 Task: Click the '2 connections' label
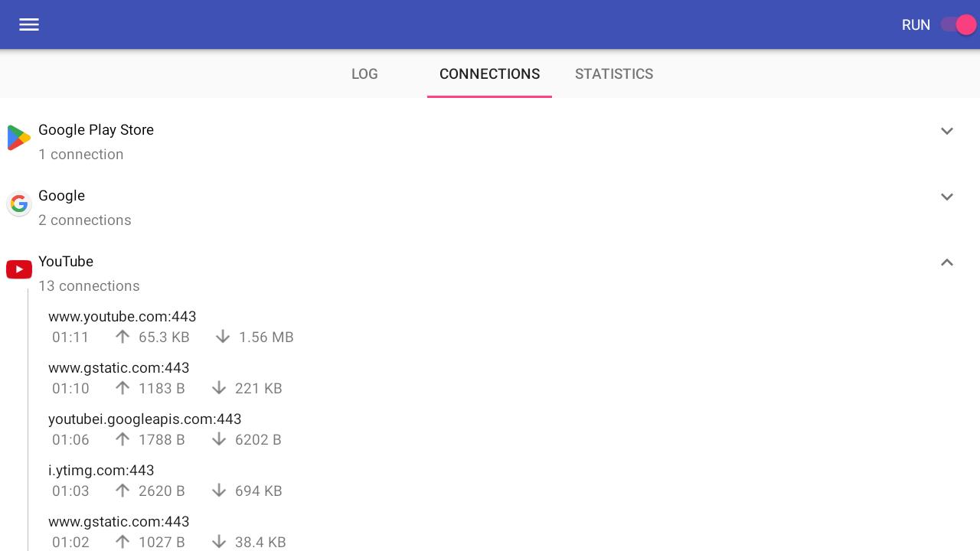click(x=85, y=220)
